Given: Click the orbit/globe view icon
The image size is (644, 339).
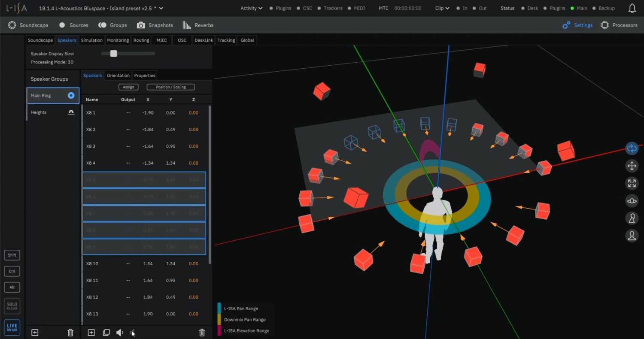Looking at the screenshot, I should (x=632, y=200).
